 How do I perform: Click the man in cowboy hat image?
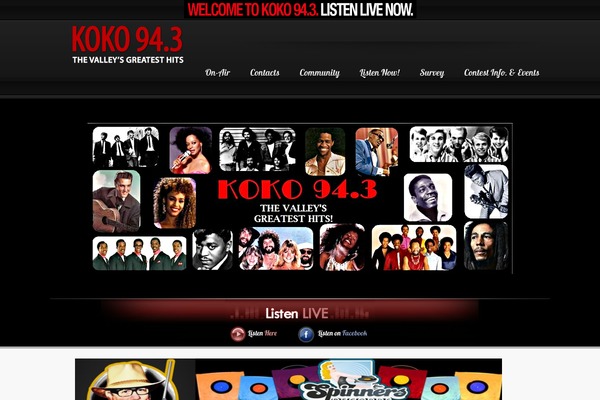click(x=135, y=379)
